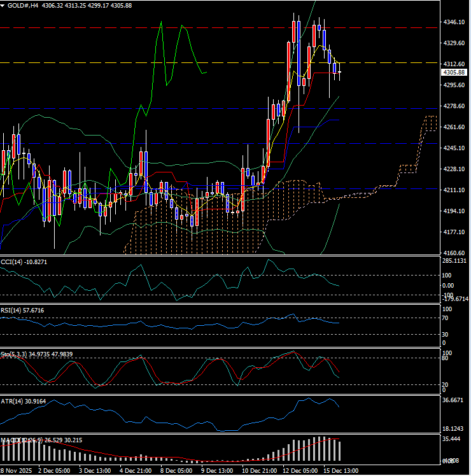Click the 2 Dec 05:00 time label
The image size is (471, 476).
55,471
